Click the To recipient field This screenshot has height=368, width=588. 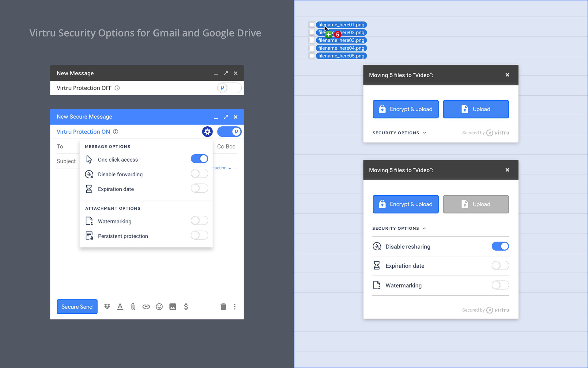68,147
